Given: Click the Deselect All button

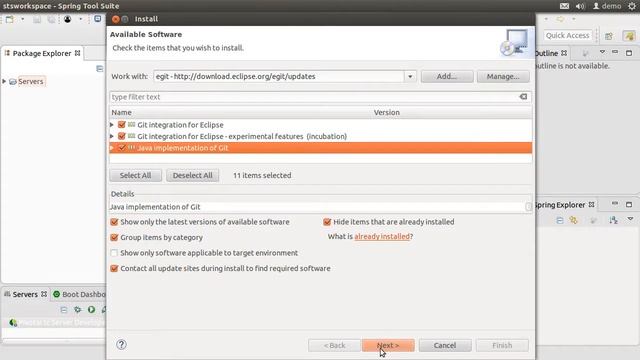Looking at the screenshot, I should pos(193,176).
